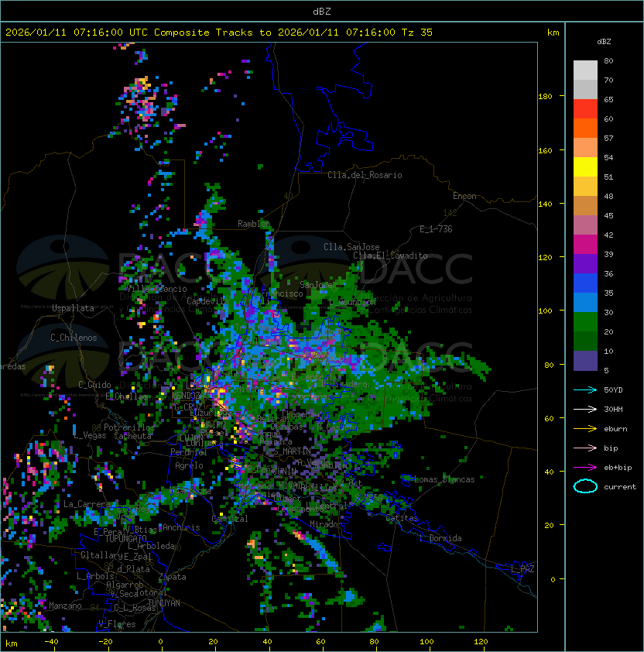Click the cyan 'current' ellipse legend icon
Viewport: 644px width, 652px height.
(585, 486)
